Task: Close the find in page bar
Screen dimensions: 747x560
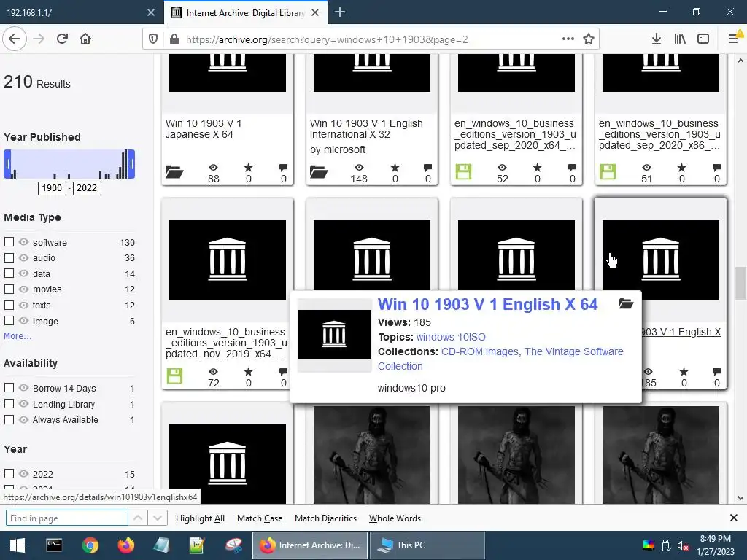Action: click(x=734, y=518)
